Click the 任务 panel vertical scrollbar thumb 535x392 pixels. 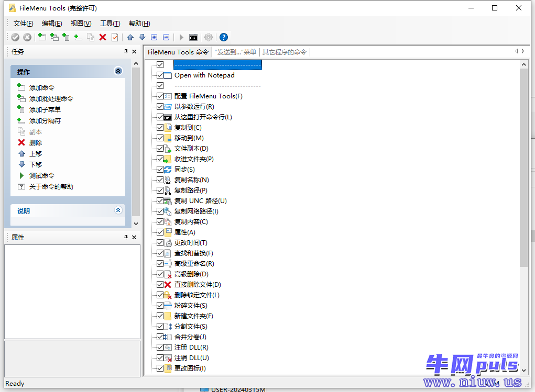point(136,142)
